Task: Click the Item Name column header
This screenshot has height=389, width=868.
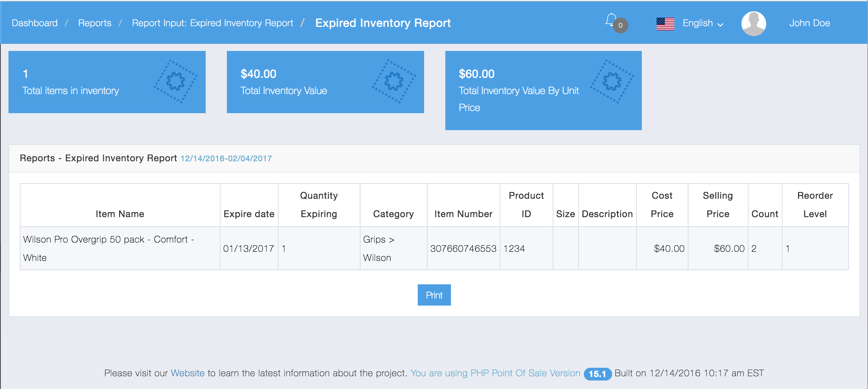Action: (x=120, y=214)
